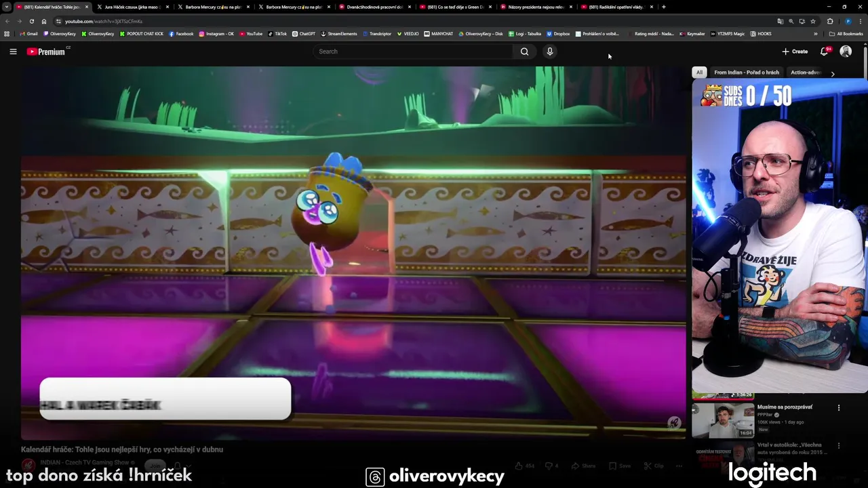Screen dimensions: 868x488
Task: Click the browser back arrow
Action: 7,21
